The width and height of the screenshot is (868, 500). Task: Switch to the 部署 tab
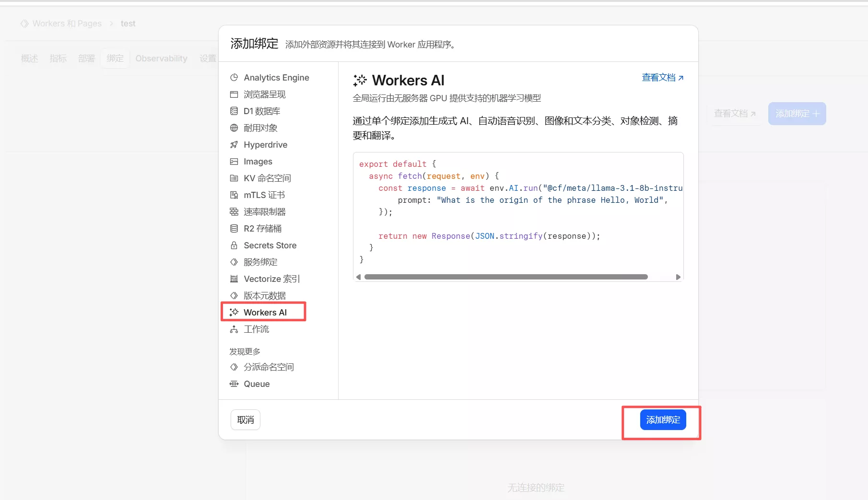86,58
